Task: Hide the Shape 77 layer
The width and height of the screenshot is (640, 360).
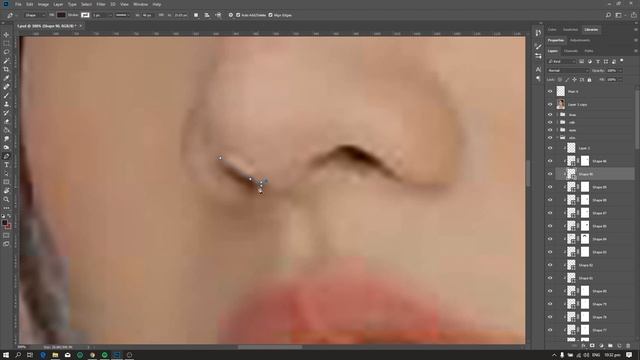Action: 550,330
